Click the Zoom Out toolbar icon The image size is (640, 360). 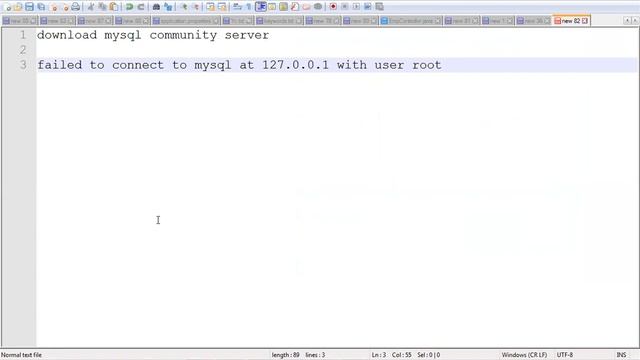[x=196, y=7]
